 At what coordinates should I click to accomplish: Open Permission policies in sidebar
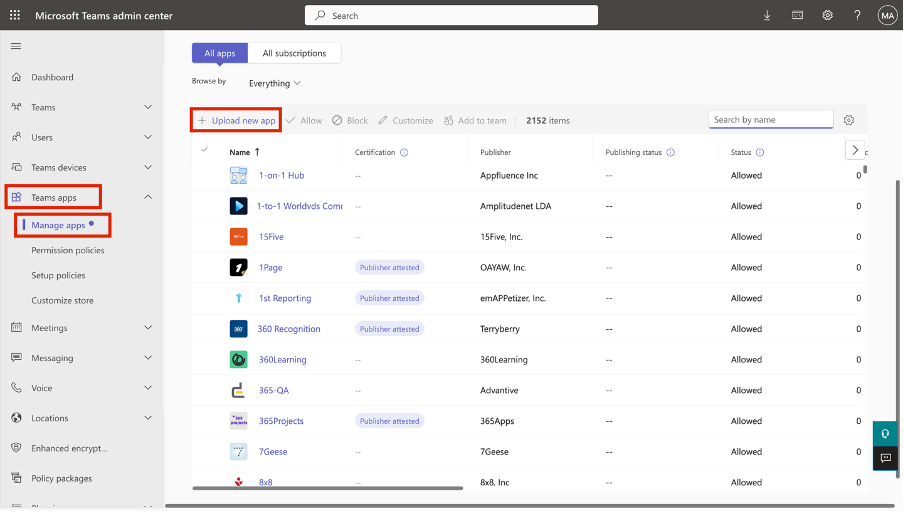(67, 250)
